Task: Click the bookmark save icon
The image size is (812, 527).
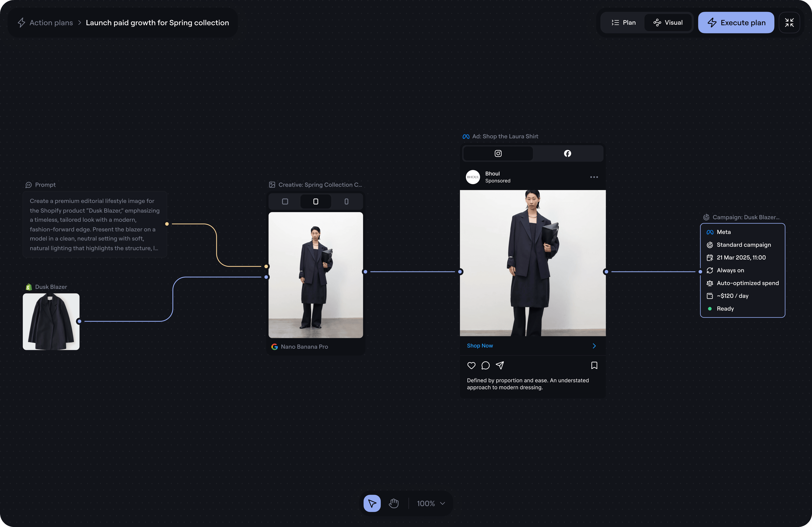Action: [x=594, y=365]
